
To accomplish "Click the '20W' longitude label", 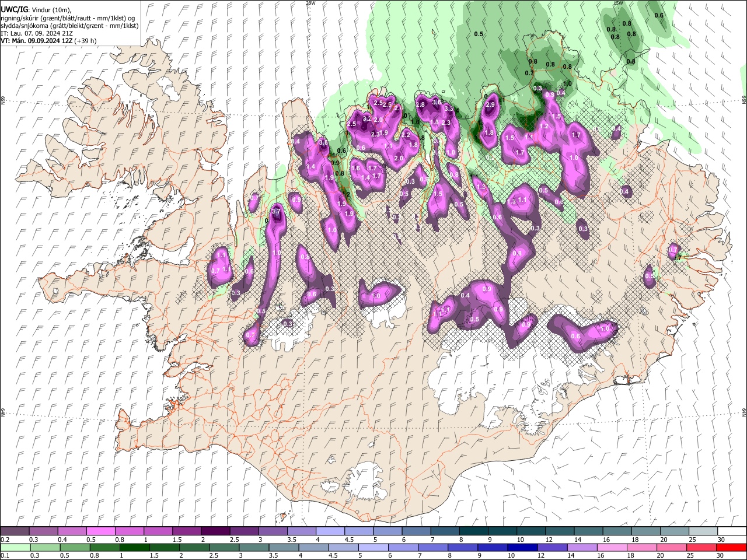I will coord(310,3).
